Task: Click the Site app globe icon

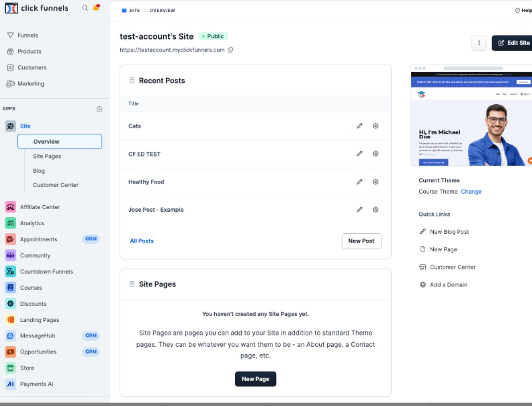Action: coord(11,126)
